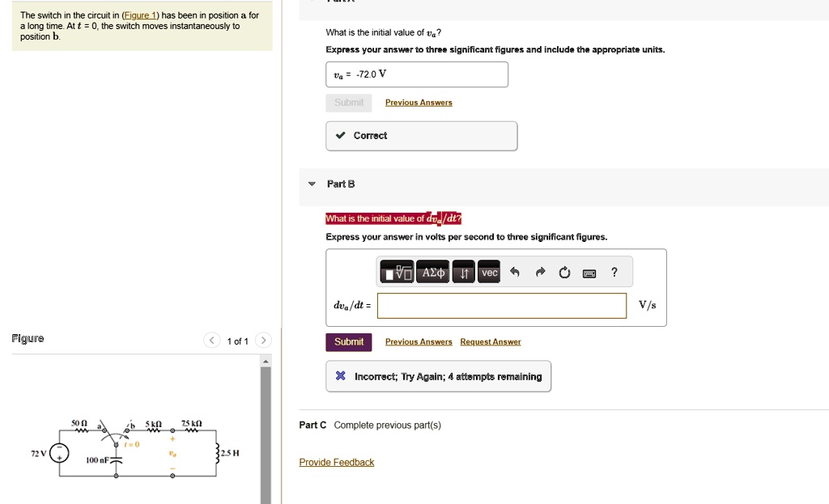Click the Correct feedback box

(x=421, y=136)
